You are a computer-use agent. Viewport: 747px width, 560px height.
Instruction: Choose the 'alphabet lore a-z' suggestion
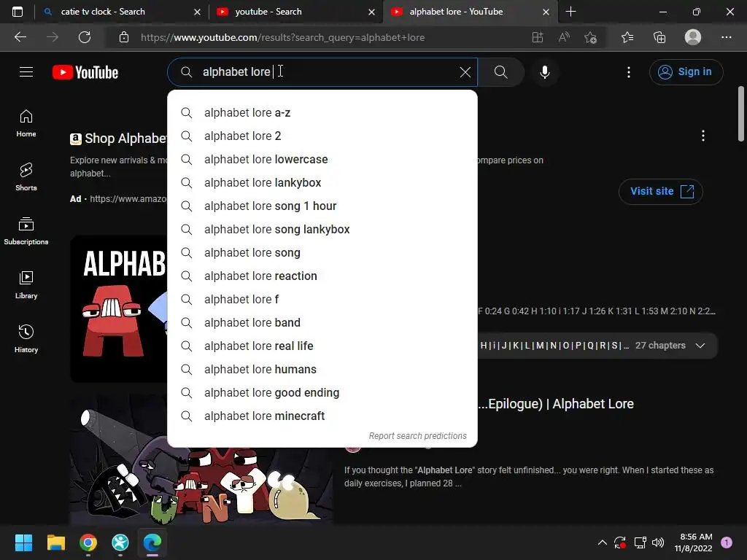(x=322, y=113)
